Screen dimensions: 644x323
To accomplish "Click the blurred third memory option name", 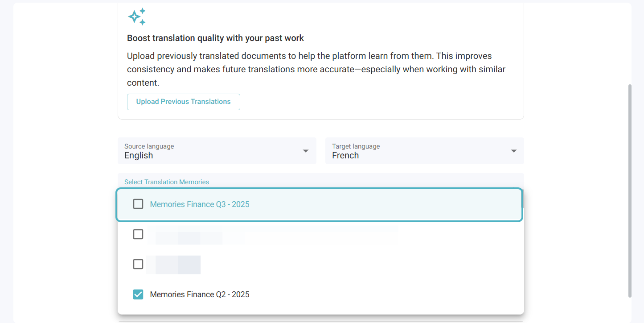I will (175, 265).
